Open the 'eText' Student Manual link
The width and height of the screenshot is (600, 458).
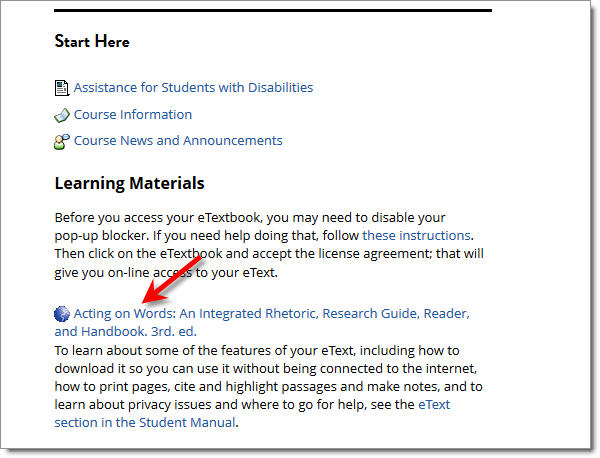[x=434, y=404]
